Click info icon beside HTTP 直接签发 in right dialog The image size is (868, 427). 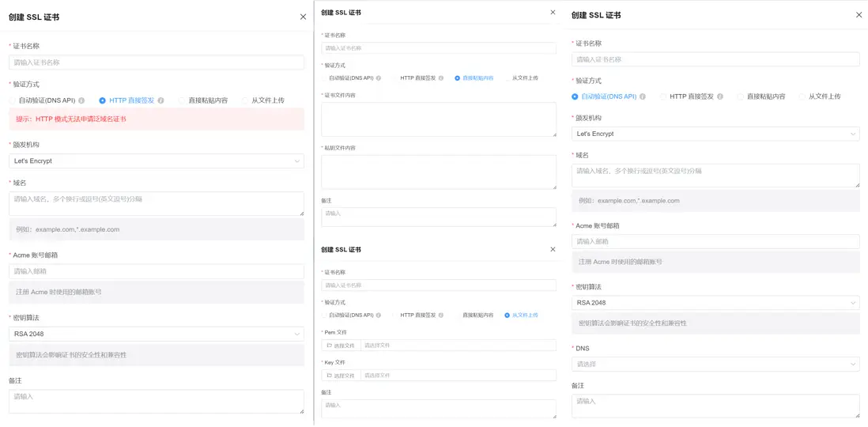[720, 96]
